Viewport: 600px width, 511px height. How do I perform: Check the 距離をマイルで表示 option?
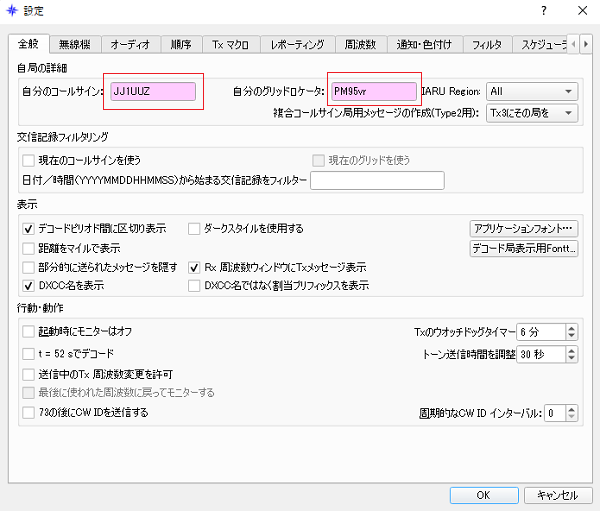point(28,247)
